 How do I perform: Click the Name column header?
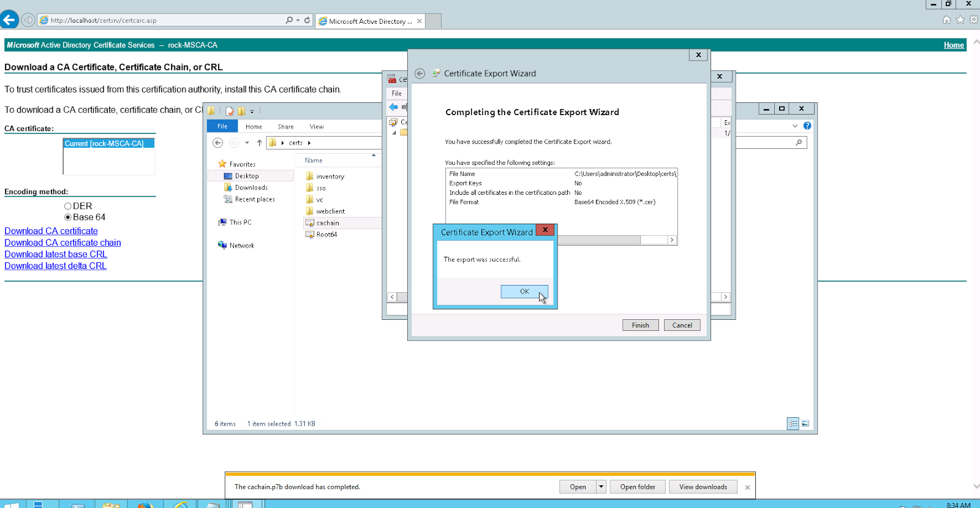click(314, 161)
